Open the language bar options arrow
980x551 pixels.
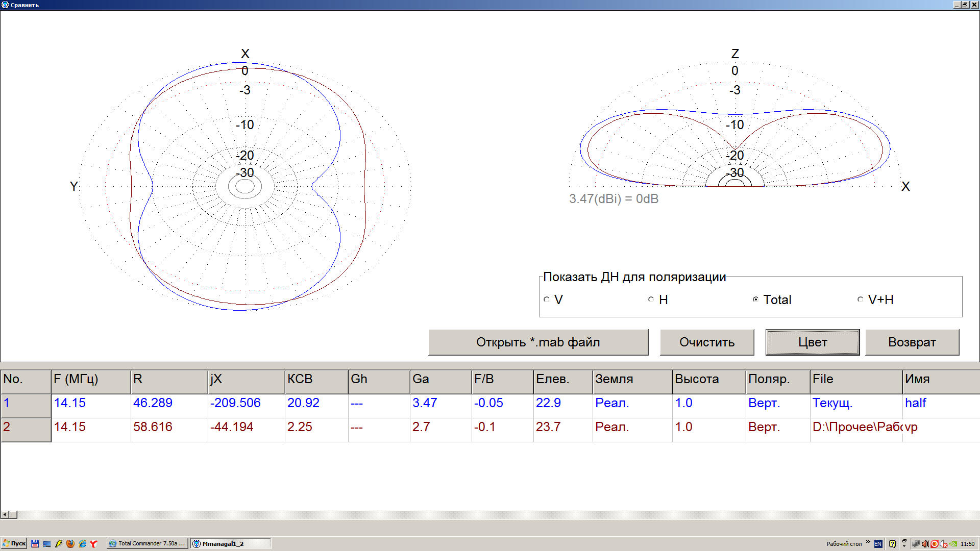[x=904, y=546]
